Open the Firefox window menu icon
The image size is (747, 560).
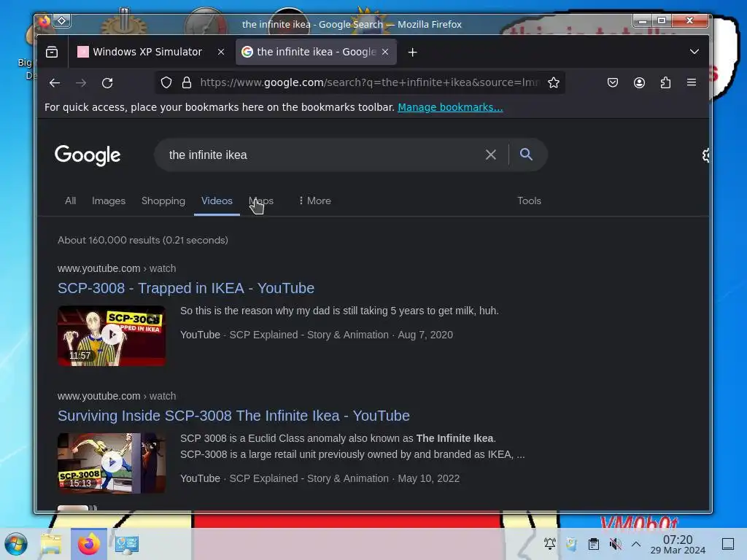click(x=44, y=21)
